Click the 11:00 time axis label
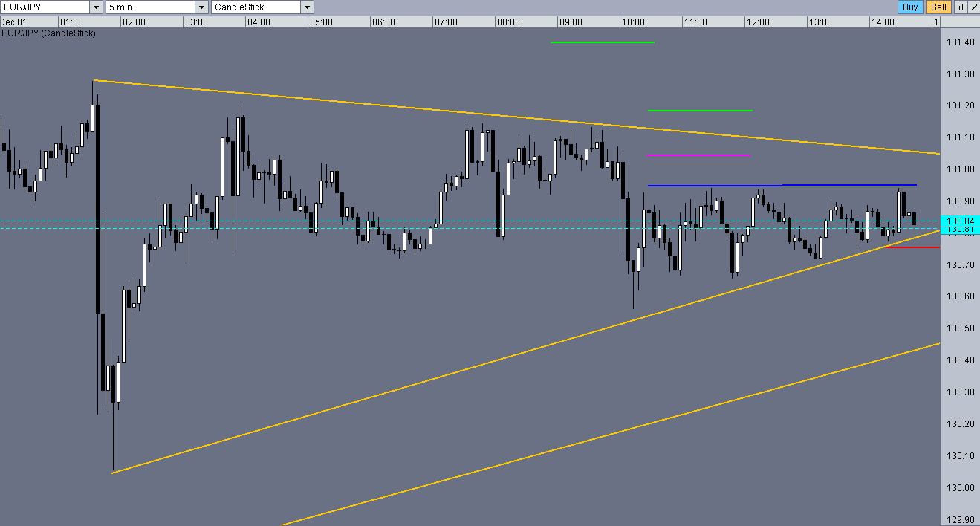The image size is (980, 526). (x=696, y=22)
